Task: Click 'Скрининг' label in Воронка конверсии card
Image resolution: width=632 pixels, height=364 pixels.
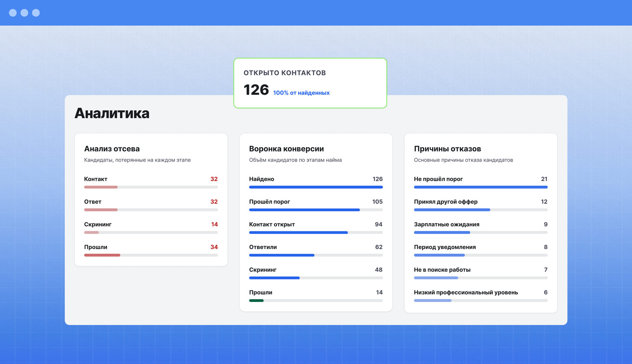Action: tap(263, 270)
